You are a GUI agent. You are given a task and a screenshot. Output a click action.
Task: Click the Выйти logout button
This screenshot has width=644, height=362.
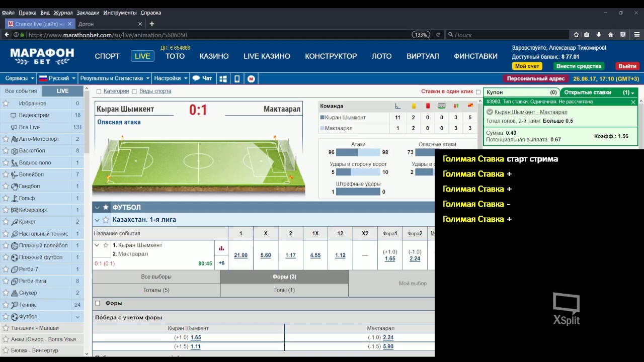click(627, 66)
